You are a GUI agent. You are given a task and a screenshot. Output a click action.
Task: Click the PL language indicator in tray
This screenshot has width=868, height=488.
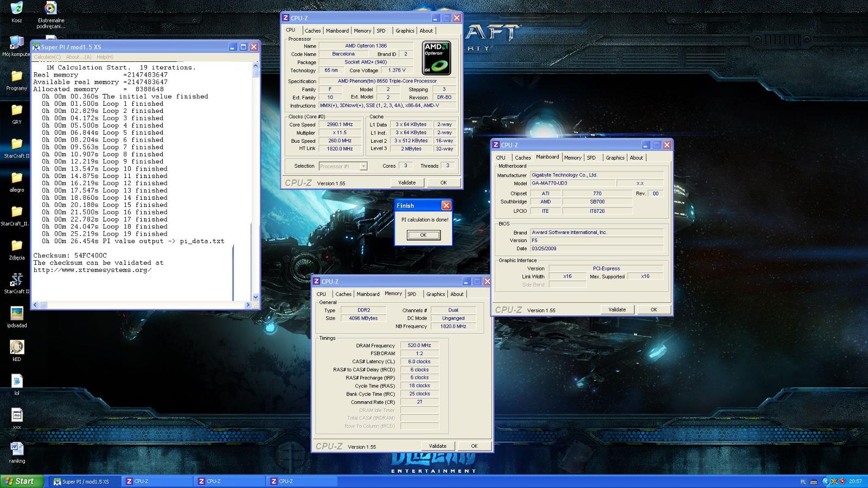(803, 481)
